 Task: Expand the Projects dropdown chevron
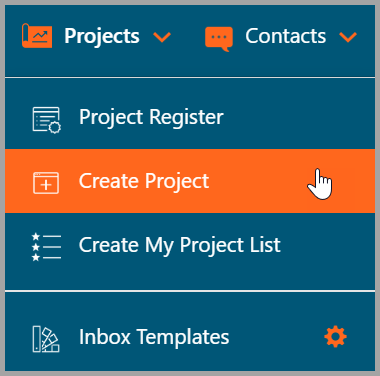162,37
